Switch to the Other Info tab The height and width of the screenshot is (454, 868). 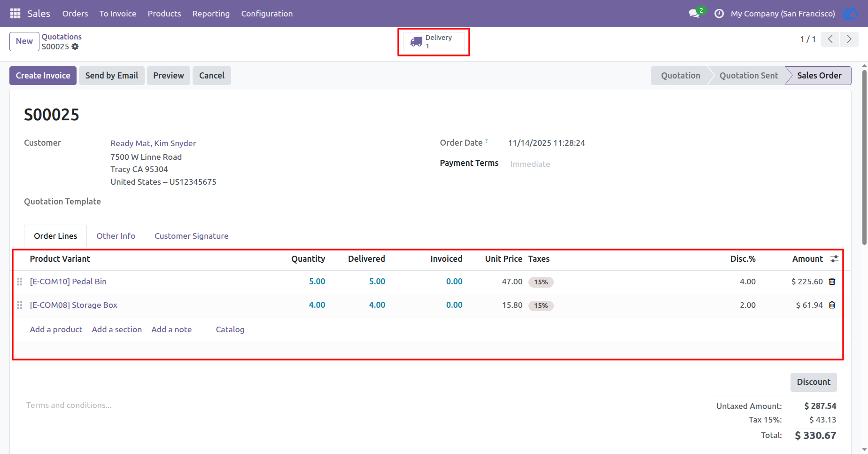pos(116,236)
